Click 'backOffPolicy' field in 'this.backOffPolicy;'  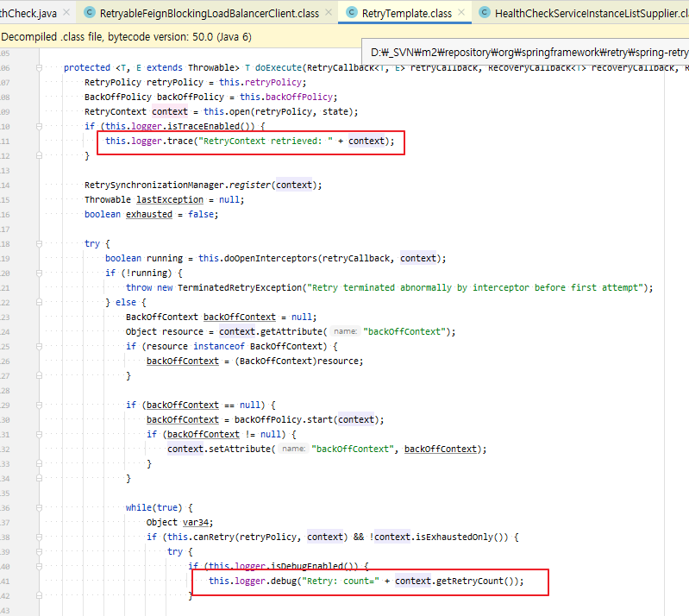click(299, 97)
